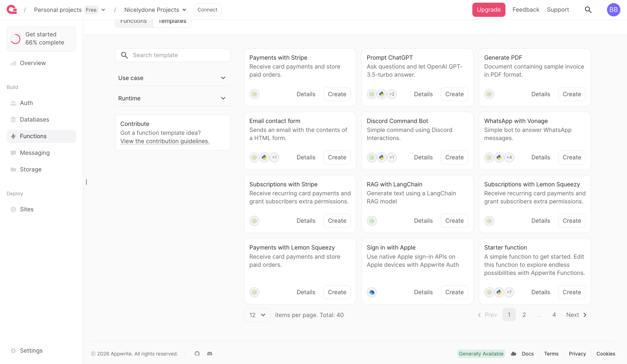Image resolution: width=627 pixels, height=364 pixels.
Task: Click the +1 badge on Email contact form
Action: [274, 157]
